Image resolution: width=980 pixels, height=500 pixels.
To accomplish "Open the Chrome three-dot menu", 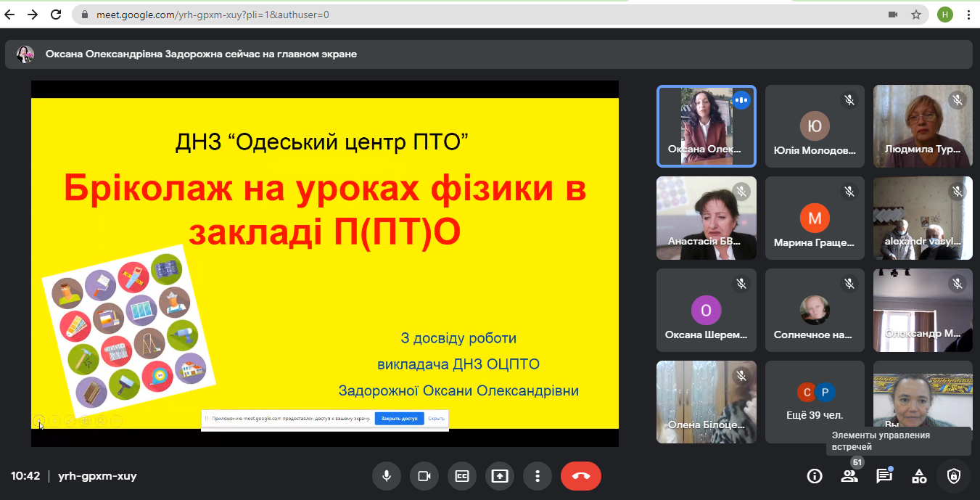I will point(968,15).
